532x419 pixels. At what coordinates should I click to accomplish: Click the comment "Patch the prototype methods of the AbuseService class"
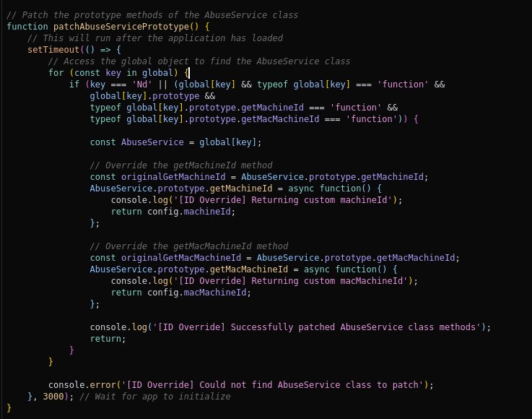tap(152, 15)
